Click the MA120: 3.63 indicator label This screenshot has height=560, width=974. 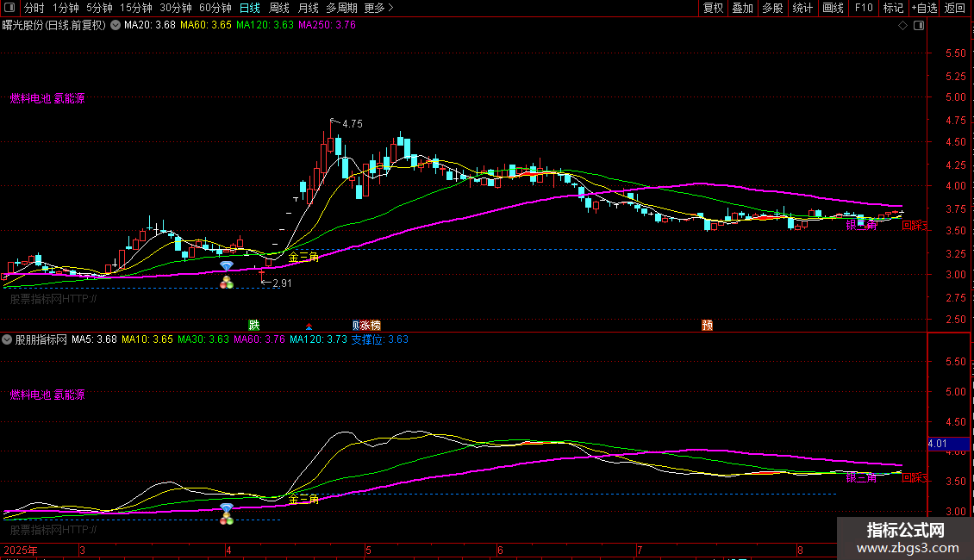(x=265, y=26)
